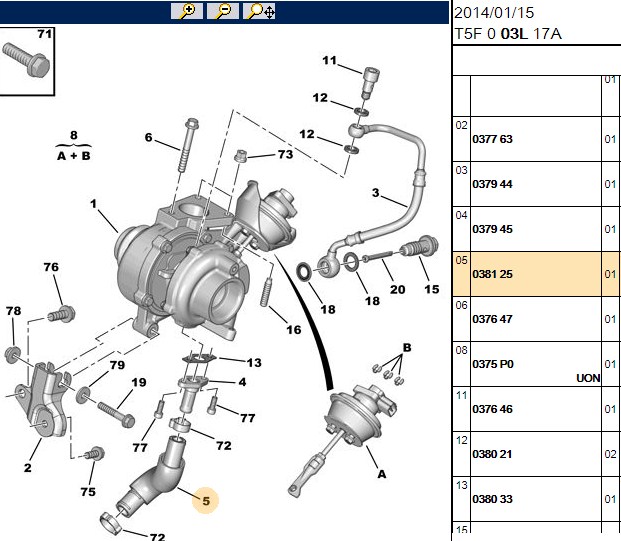621x541 pixels.
Task: Click the 8 A + B kit label
Action: [x=74, y=146]
